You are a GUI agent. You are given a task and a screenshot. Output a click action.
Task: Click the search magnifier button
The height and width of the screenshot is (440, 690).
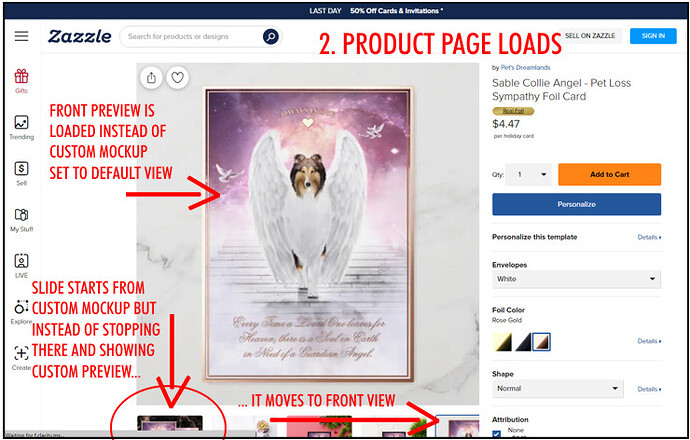pyautogui.click(x=271, y=37)
